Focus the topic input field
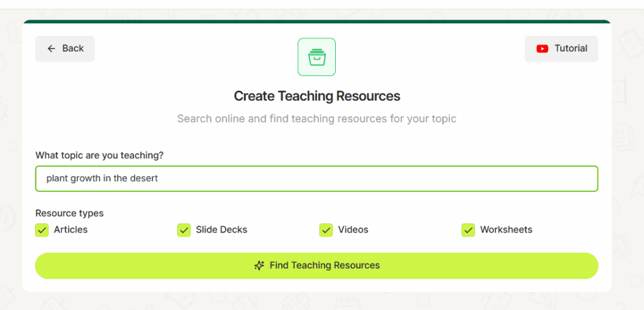Viewport: 644px width, 310px height. (317, 179)
